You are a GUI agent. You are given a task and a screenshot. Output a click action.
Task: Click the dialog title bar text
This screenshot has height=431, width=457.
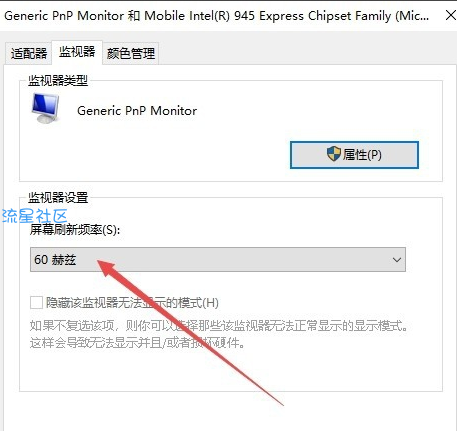[216, 16]
